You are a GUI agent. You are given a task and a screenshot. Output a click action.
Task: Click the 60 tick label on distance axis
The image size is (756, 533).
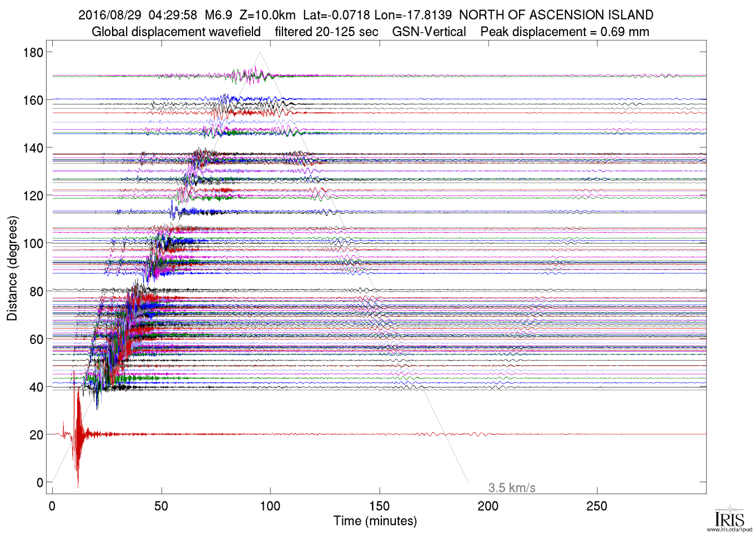(x=36, y=339)
